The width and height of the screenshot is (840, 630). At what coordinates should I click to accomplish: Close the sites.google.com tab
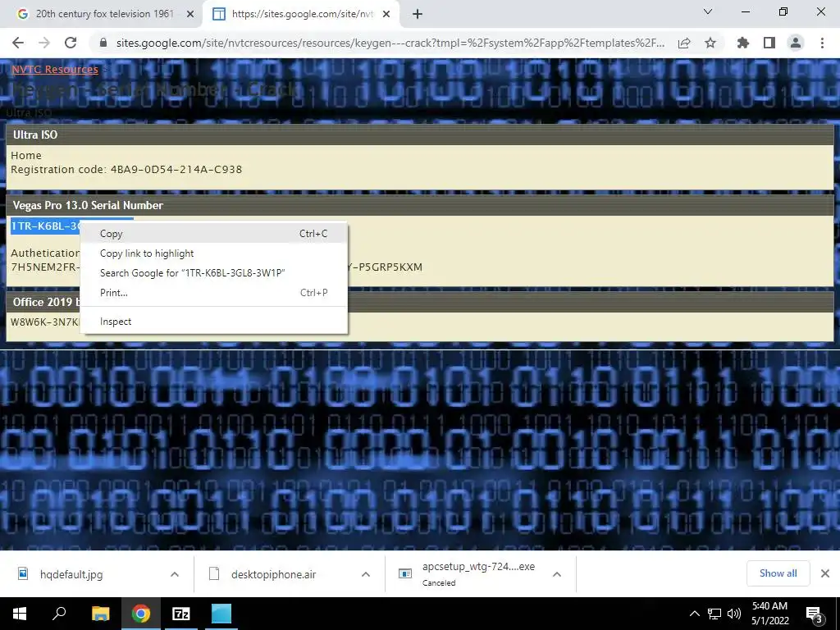(386, 15)
